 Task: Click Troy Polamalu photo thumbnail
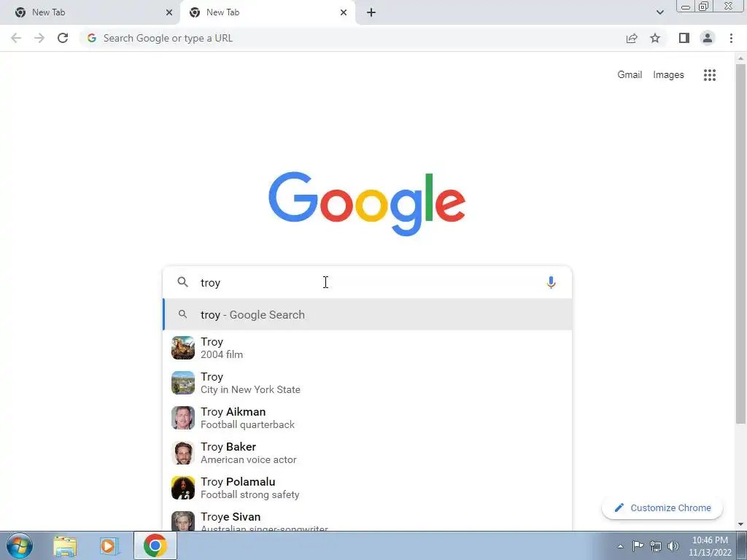pos(183,488)
